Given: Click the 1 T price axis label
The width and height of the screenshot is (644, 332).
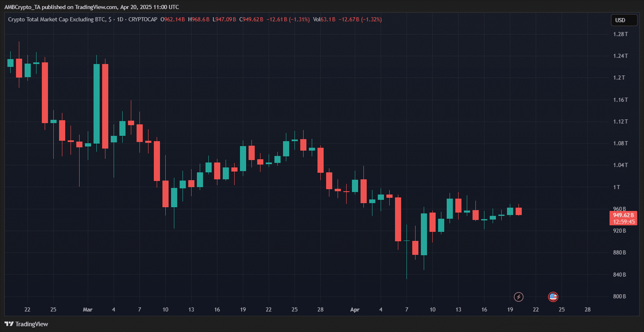Looking at the screenshot, I should [x=617, y=187].
